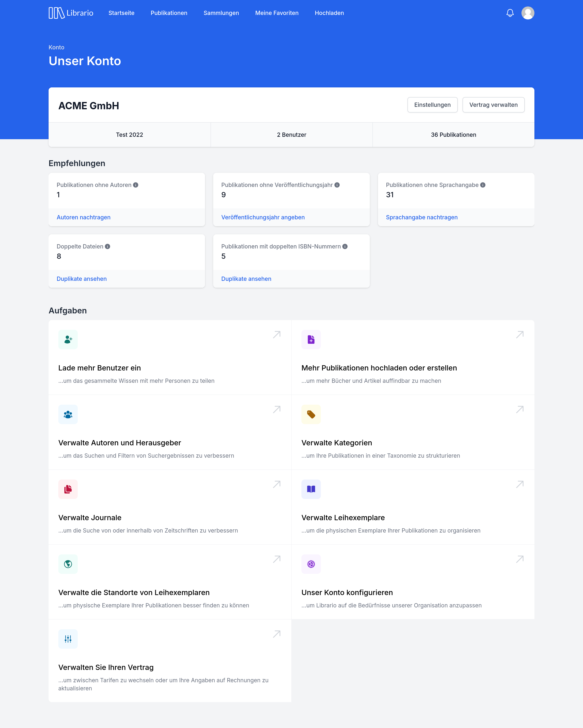Image resolution: width=583 pixels, height=728 pixels.
Task: Click Einstellungen button for ACME GmbH
Action: [432, 105]
